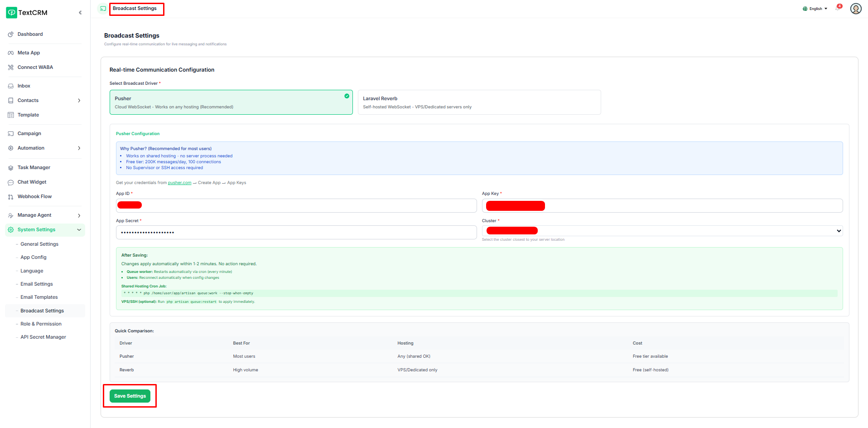The image size is (868, 428).
Task: Go to API Secret Manager
Action: (x=43, y=337)
